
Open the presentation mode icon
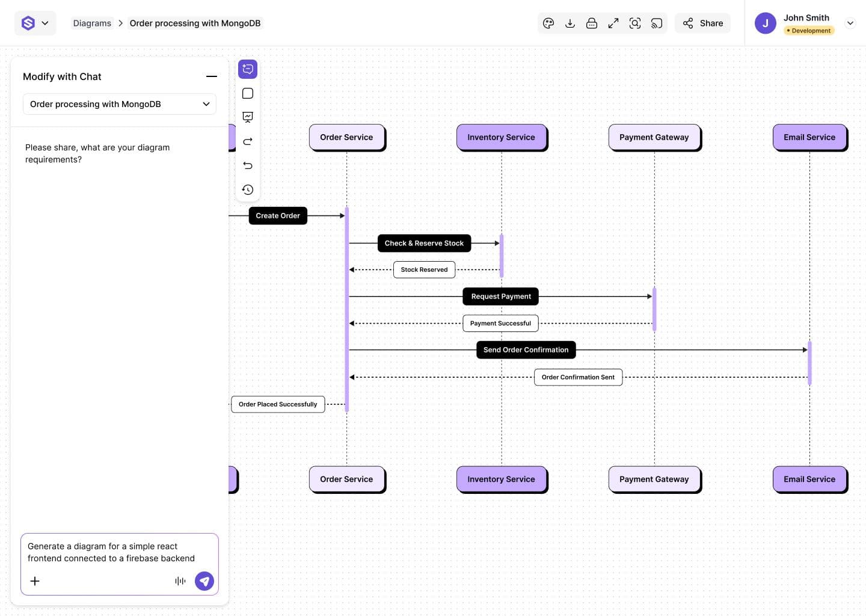coord(248,117)
